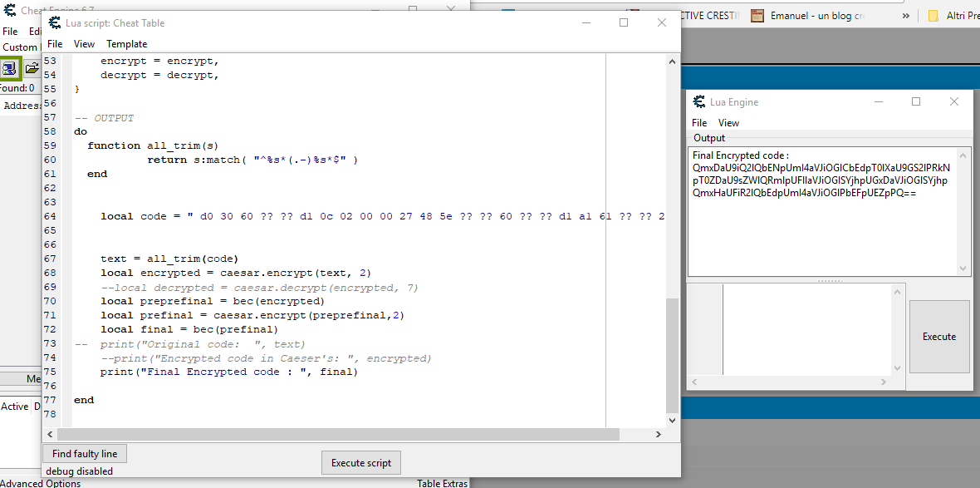The width and height of the screenshot is (980, 488).
Task: Open Advanced Options in Cheat Engine
Action: click(39, 482)
